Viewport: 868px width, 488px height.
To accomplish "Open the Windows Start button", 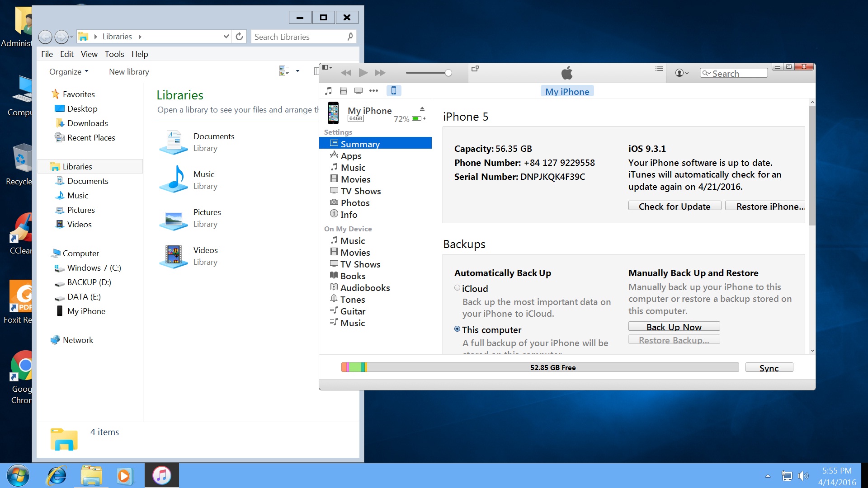I will coord(18,475).
